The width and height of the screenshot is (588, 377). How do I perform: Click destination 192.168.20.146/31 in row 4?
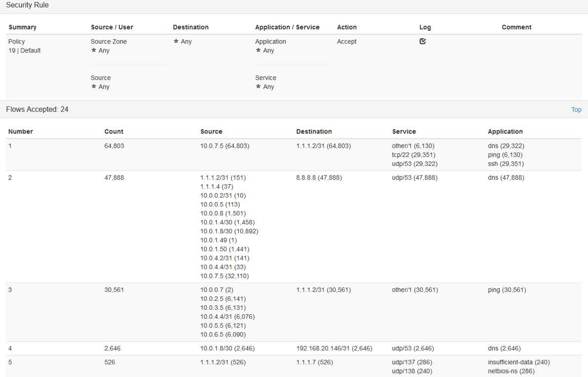tap(334, 348)
